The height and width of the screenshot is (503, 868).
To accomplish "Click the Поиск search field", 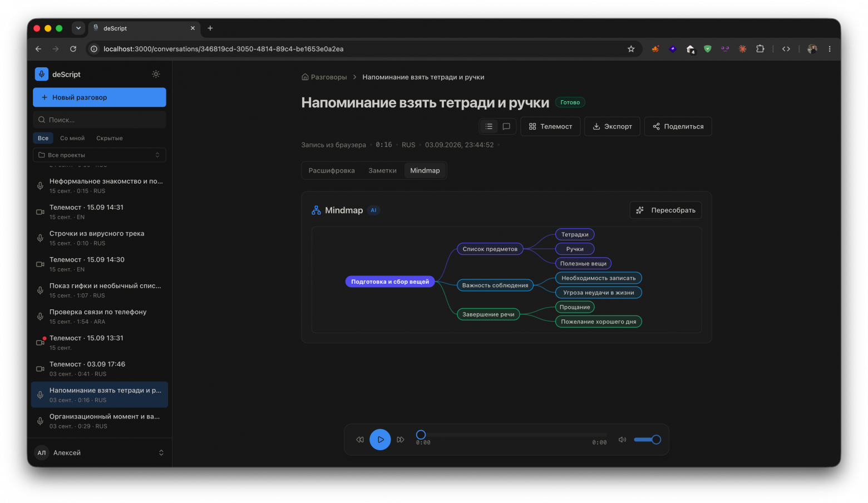I will (x=100, y=120).
